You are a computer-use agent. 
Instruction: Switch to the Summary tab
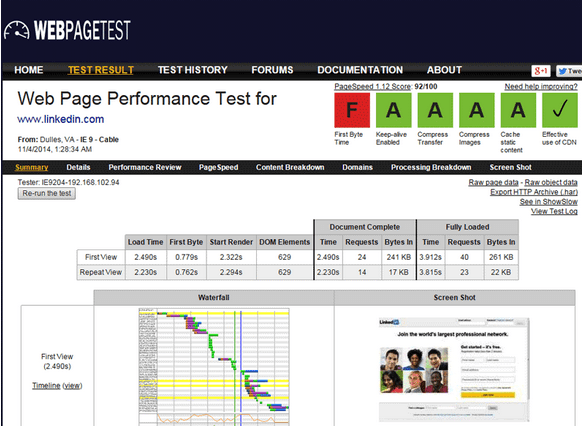tap(32, 167)
